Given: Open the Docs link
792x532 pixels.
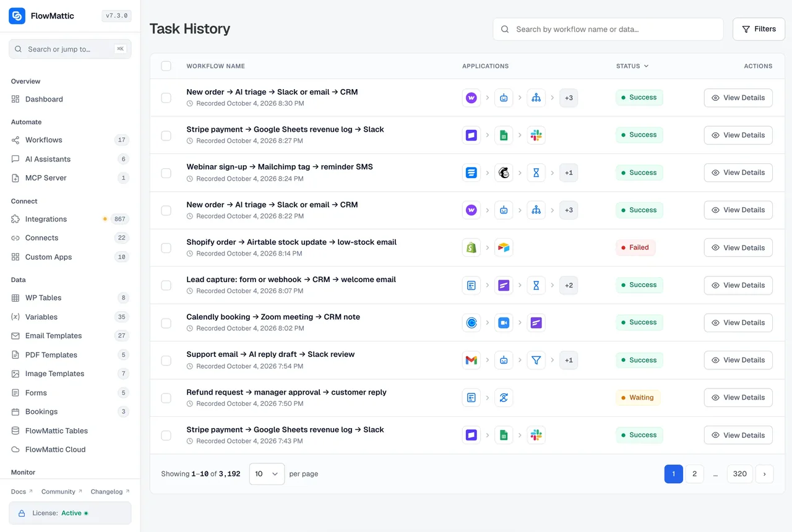Looking at the screenshot, I should (x=22, y=492).
